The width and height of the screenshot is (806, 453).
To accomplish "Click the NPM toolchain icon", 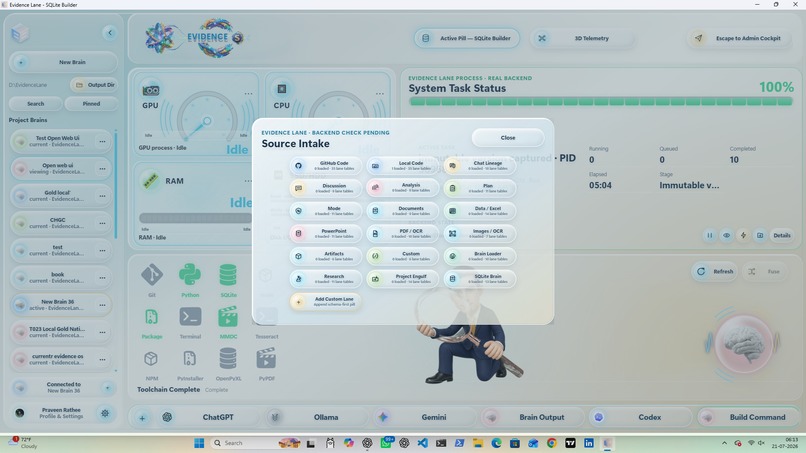I will (x=151, y=359).
